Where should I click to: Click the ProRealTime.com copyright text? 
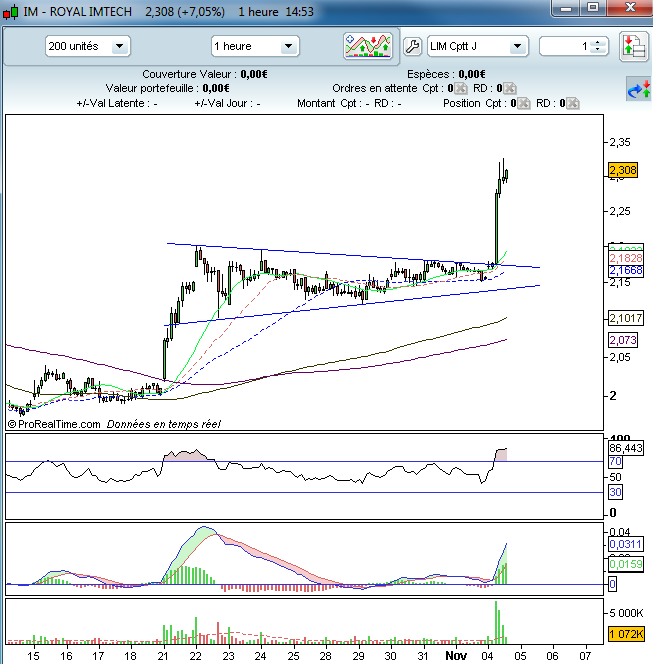[x=54, y=424]
